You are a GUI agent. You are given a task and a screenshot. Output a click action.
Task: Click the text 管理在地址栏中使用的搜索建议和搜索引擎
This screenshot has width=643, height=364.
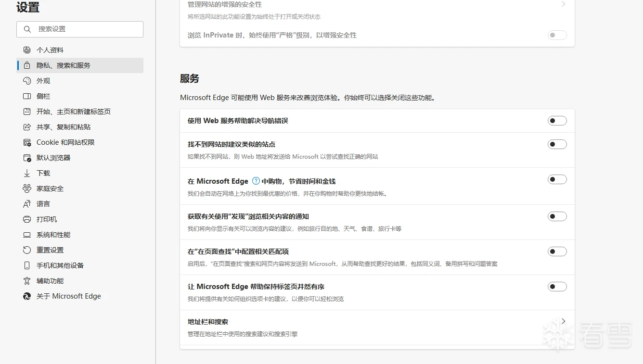pos(243,334)
